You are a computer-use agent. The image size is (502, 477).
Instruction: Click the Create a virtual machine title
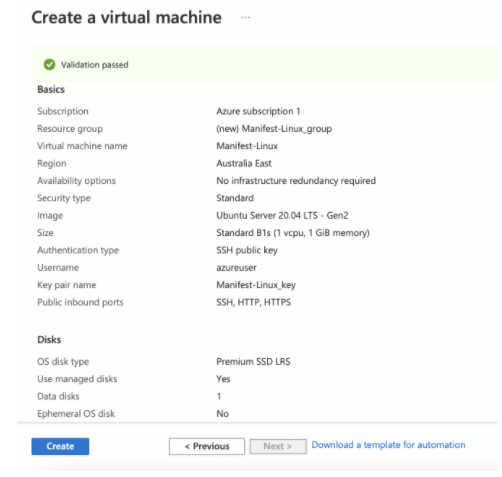[x=127, y=17]
